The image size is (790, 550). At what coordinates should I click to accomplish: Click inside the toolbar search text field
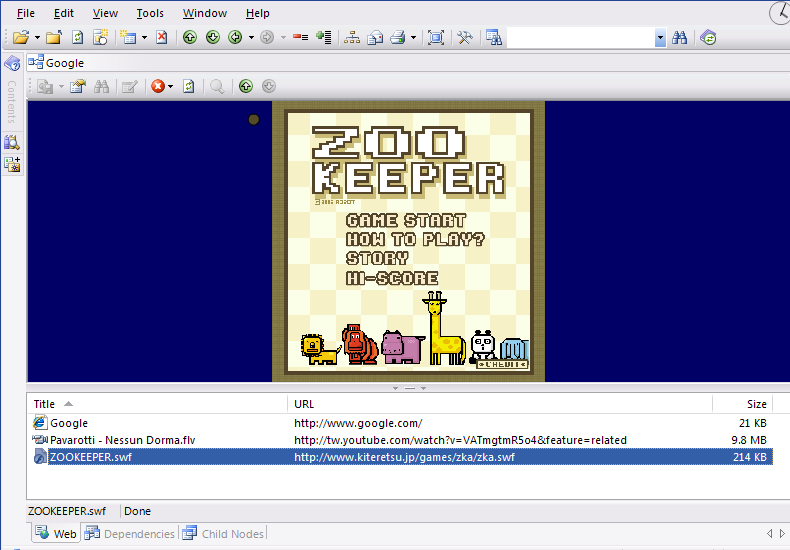pos(581,37)
